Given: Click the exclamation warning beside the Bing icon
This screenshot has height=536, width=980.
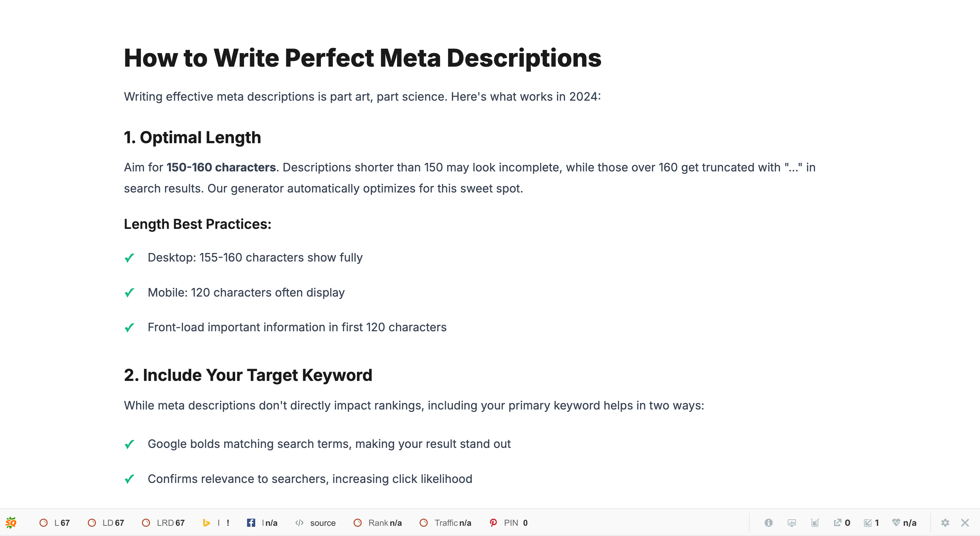Looking at the screenshot, I should (x=228, y=523).
